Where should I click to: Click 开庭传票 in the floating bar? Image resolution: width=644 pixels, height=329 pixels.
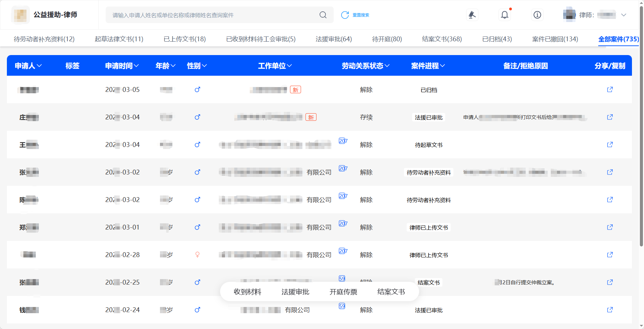pos(343,292)
